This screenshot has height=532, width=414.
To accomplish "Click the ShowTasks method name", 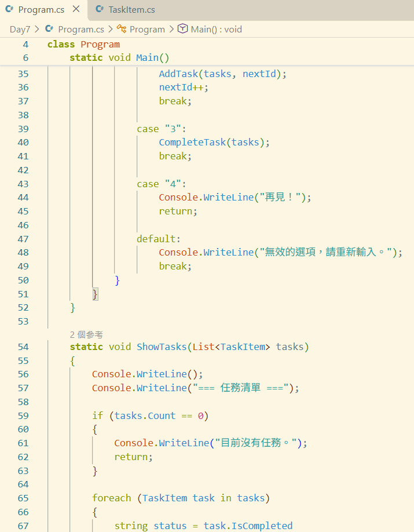I will (x=162, y=347).
